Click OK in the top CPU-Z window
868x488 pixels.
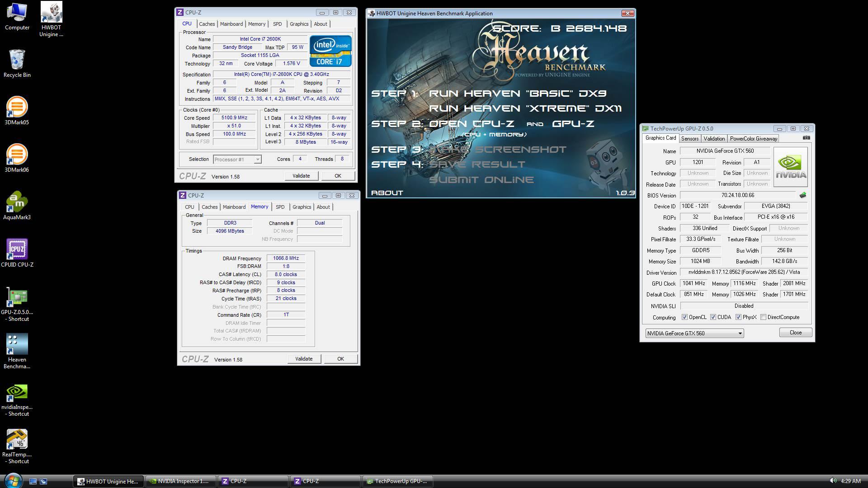pyautogui.click(x=338, y=176)
